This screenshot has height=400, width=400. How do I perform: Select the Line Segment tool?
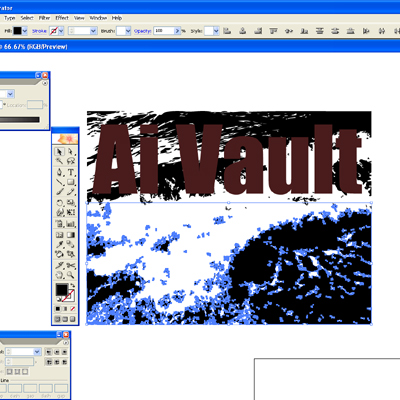(59, 182)
